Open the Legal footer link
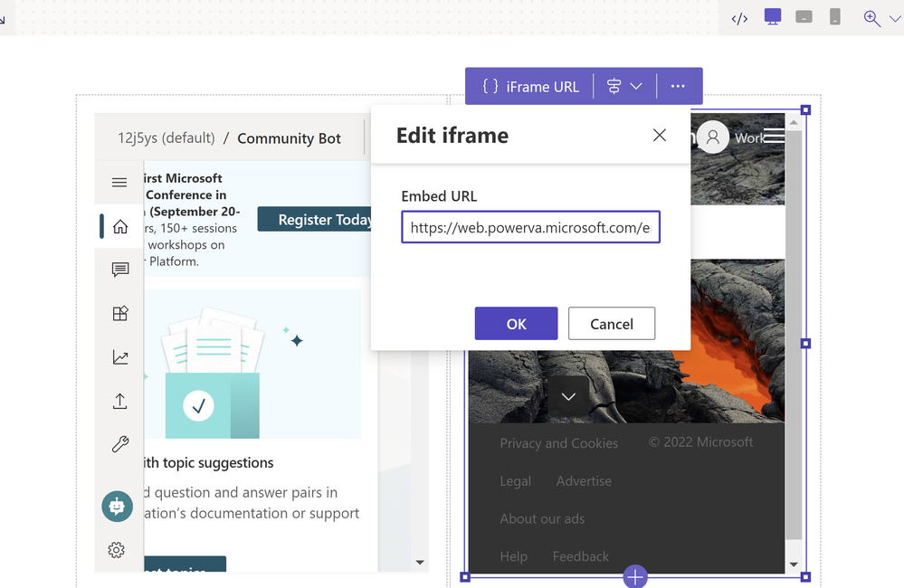The width and height of the screenshot is (904, 588). click(516, 480)
